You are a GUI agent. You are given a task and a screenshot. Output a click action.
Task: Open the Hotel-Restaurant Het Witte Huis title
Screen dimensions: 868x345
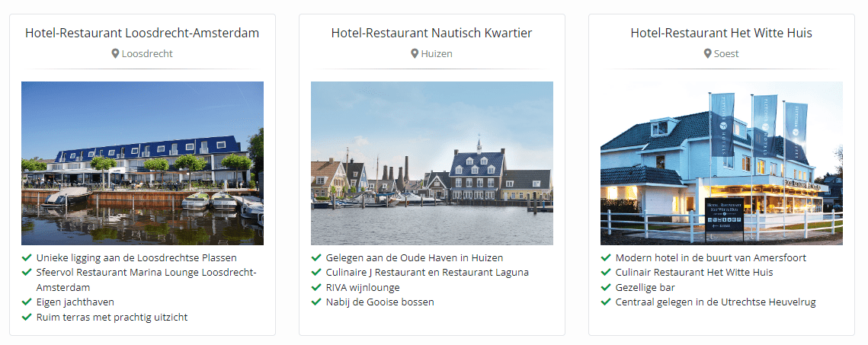[x=722, y=33]
